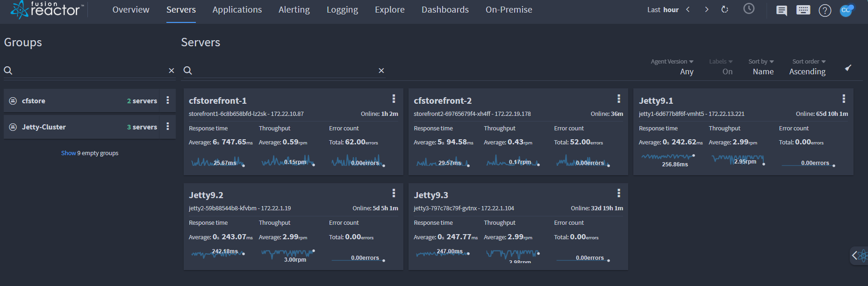Screen dimensions: 868x286
Task: Open the help question mark icon
Action: tap(825, 10)
